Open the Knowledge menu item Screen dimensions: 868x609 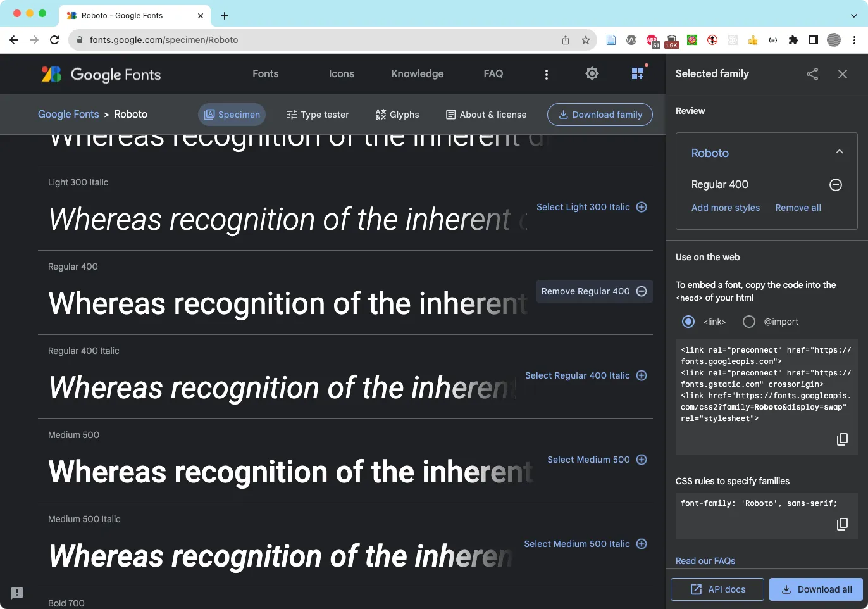pyautogui.click(x=417, y=73)
